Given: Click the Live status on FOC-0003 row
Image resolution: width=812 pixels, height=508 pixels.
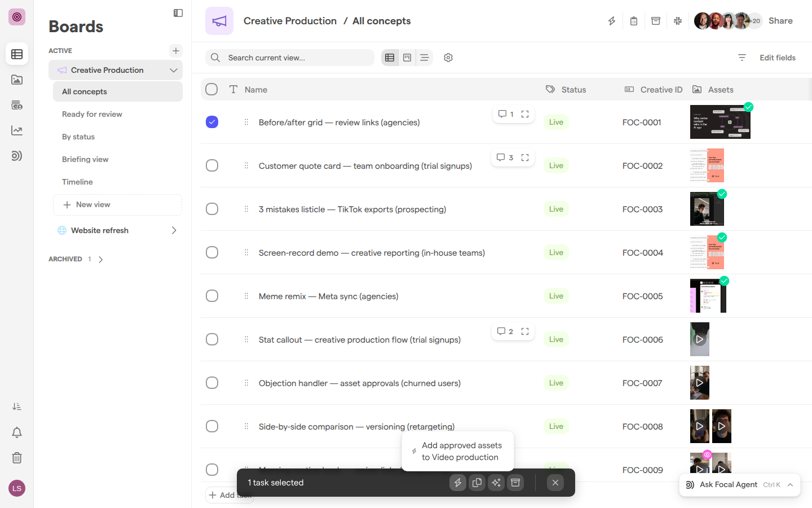Looking at the screenshot, I should 557,209.
